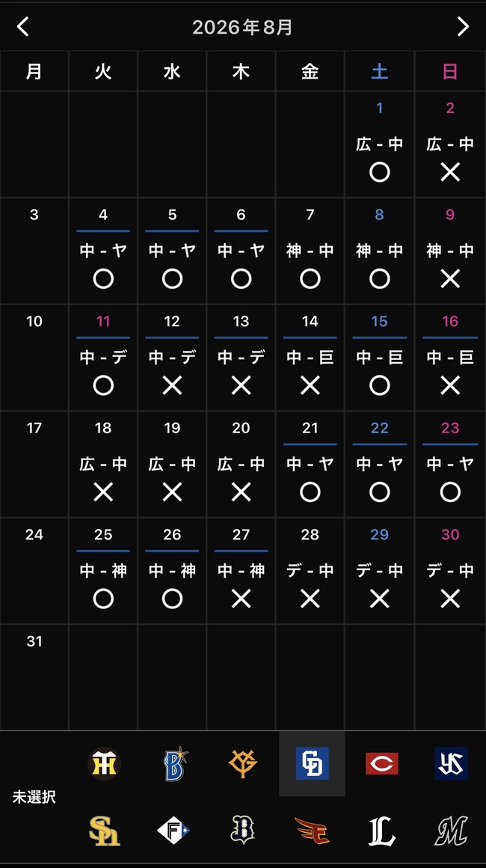Pick the Lotte Marines logo

pyautogui.click(x=451, y=831)
